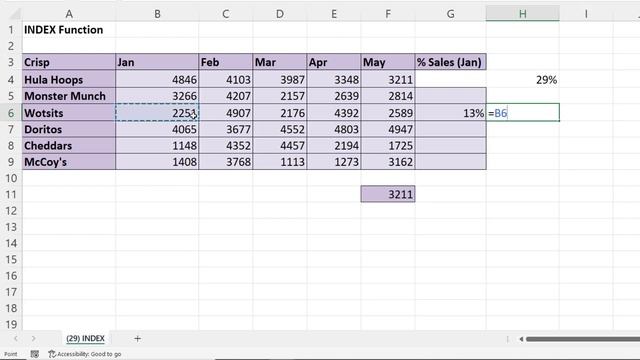Click Wotsits Apr value 4392
Screen dimensions: 640x360
coord(334,113)
